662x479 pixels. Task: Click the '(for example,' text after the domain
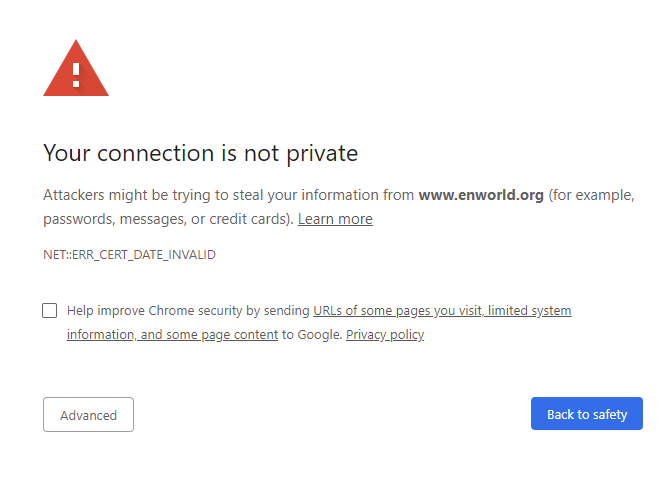(591, 195)
